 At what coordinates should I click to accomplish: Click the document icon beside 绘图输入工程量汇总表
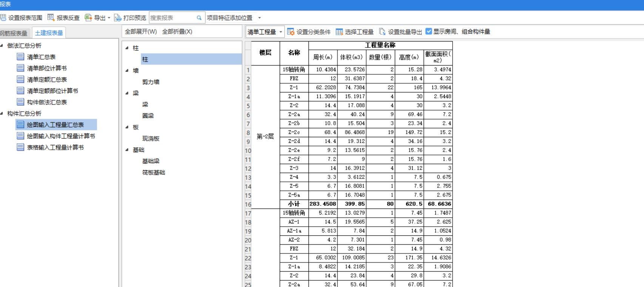point(20,124)
